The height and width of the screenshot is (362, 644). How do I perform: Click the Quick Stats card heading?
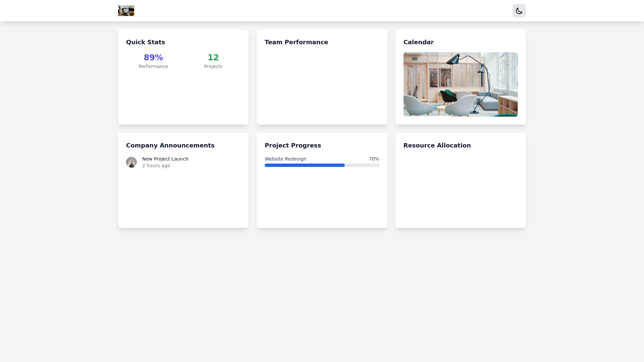click(x=145, y=42)
